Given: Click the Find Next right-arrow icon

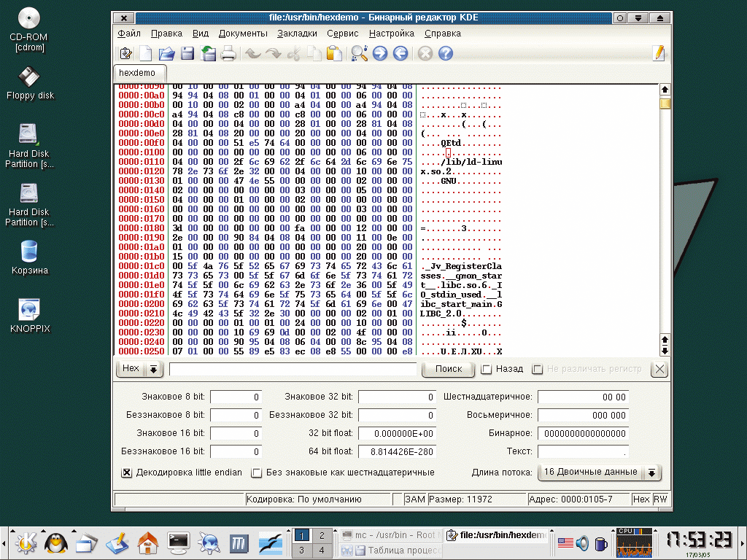Looking at the screenshot, I should 379,53.
